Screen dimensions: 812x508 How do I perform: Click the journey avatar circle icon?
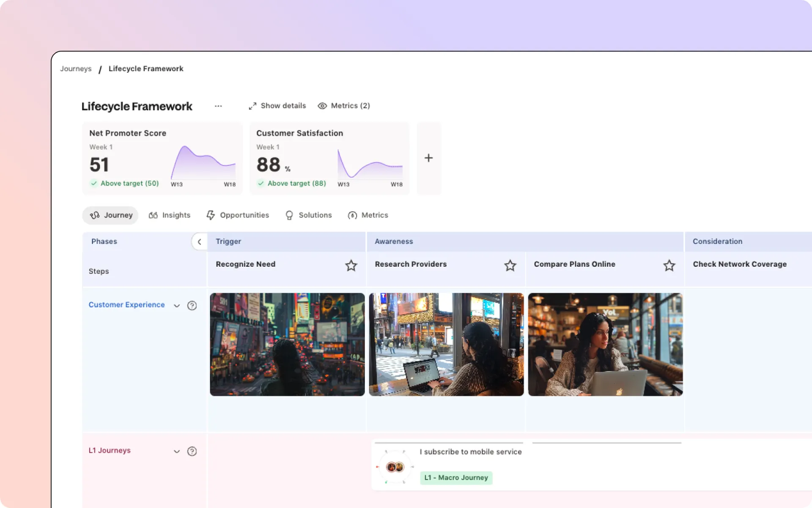[395, 467]
